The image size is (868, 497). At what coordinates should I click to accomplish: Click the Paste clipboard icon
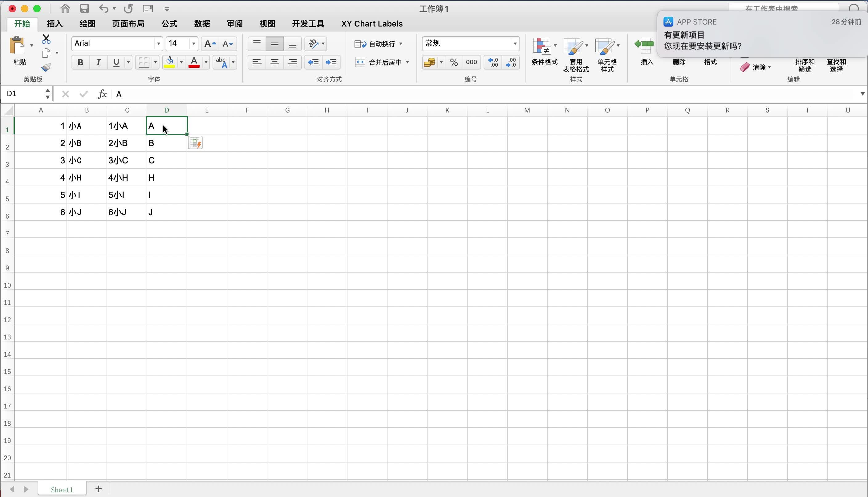(17, 45)
